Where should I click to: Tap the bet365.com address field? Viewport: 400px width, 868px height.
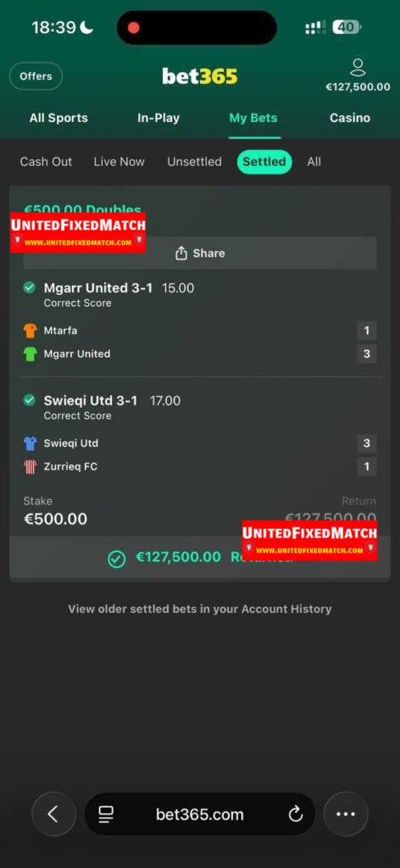[x=200, y=814]
